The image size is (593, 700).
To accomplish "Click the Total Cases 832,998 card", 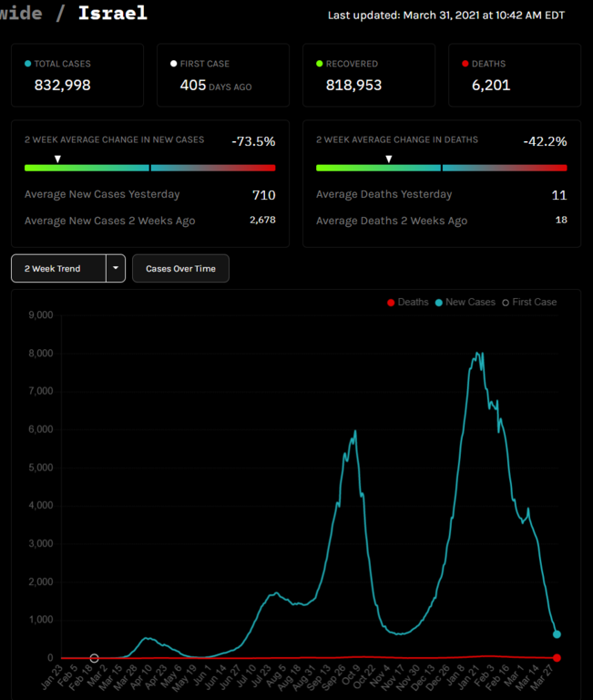I will coord(77,76).
